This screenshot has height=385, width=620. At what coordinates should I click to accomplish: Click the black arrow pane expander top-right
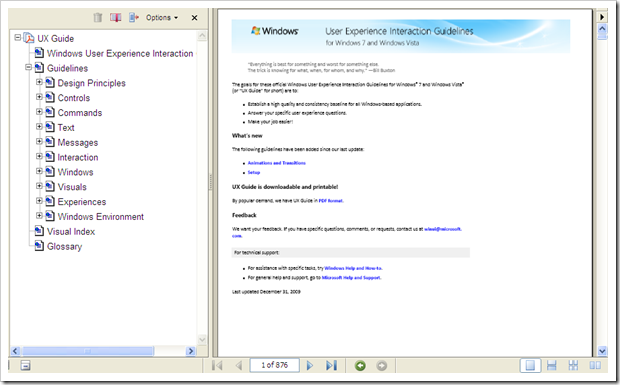tap(602, 17)
